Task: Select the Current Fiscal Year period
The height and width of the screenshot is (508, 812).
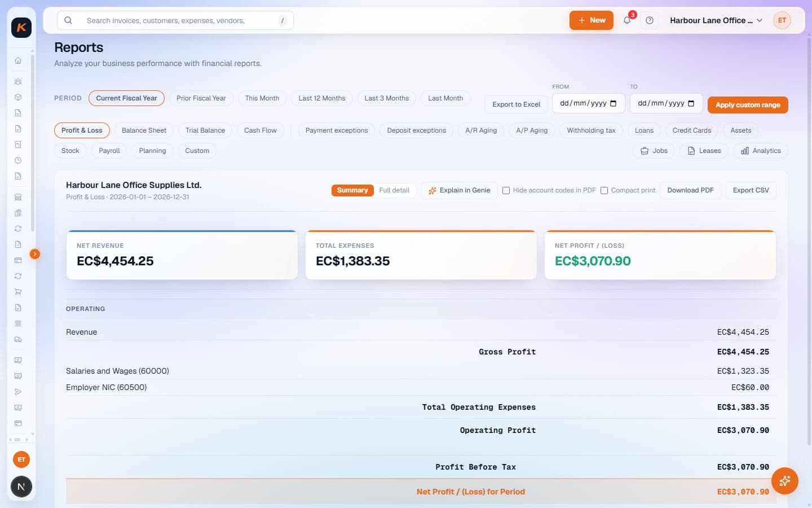Action: [126, 98]
